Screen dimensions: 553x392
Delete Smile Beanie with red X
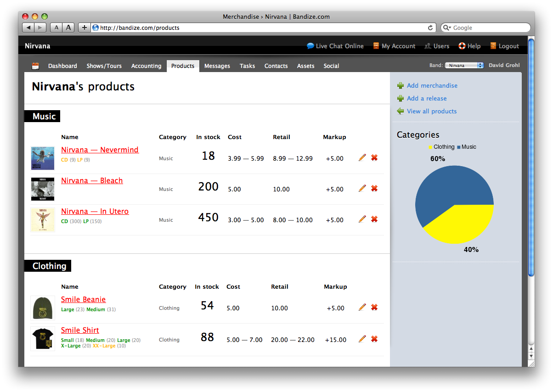click(x=374, y=307)
